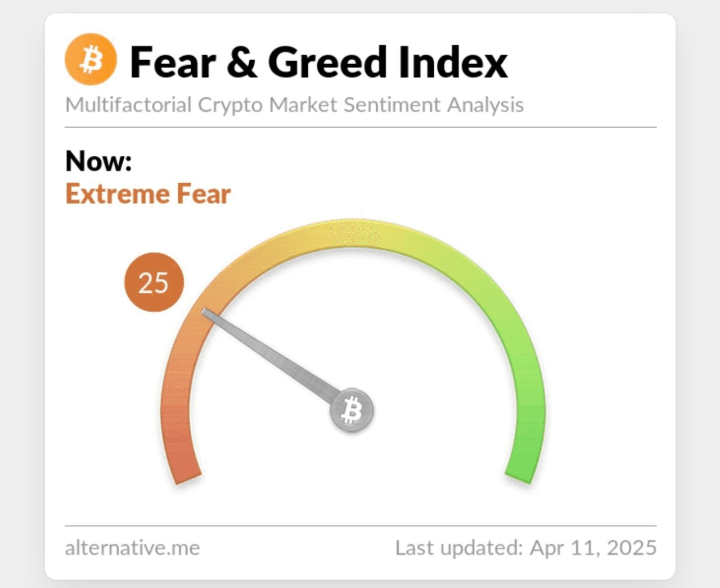Select the Fear & Greed Index title

click(x=319, y=62)
